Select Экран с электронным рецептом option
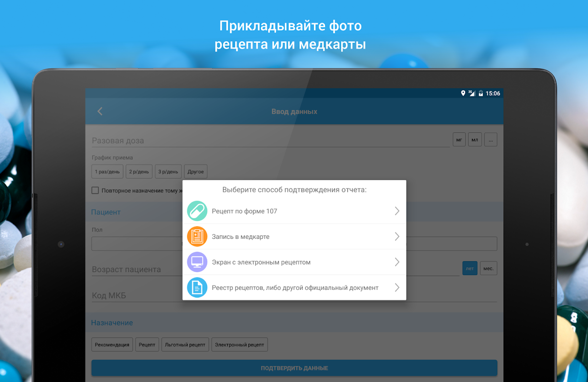 coord(294,262)
